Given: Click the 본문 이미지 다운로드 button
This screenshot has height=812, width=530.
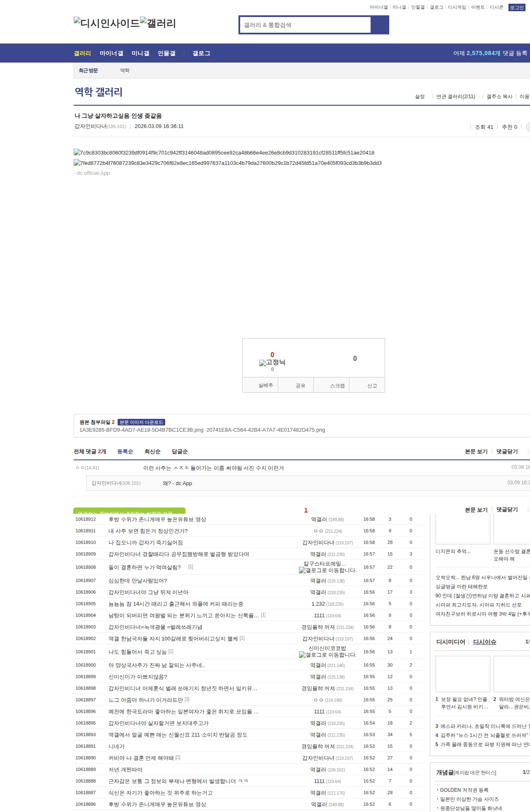Looking at the screenshot, I should coord(141,422).
